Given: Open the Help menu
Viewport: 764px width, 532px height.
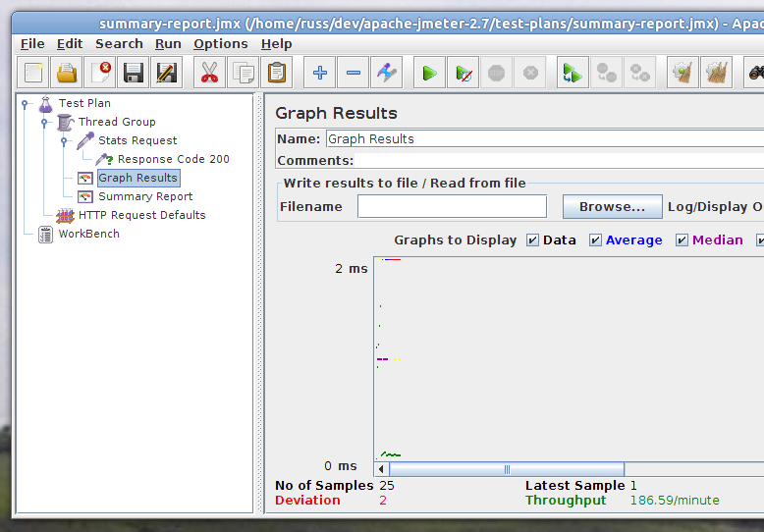Looking at the screenshot, I should 276,44.
